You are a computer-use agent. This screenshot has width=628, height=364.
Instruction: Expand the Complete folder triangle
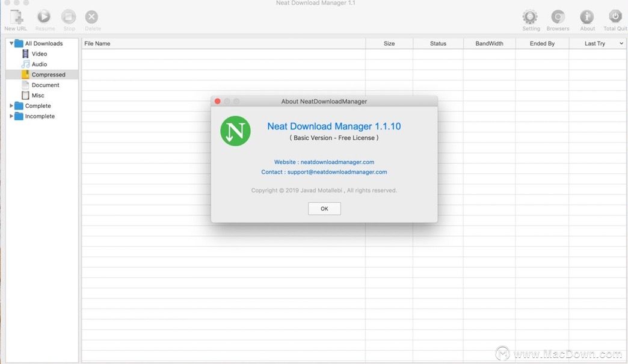click(11, 106)
